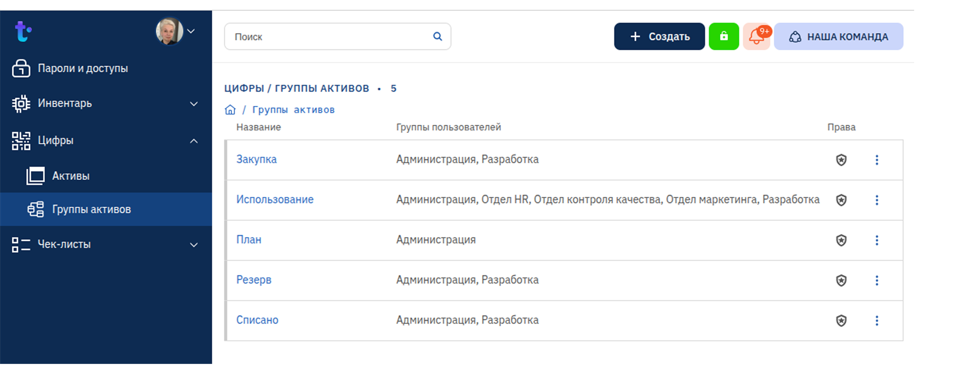980x373 pixels.
Task: Expand the Инвентарь sidebar section
Action: (194, 104)
